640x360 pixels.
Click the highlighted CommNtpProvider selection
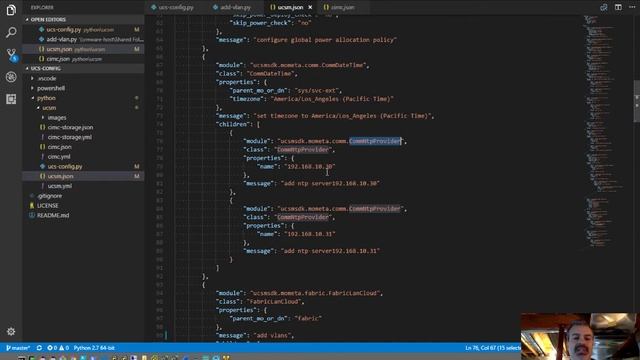coord(375,141)
